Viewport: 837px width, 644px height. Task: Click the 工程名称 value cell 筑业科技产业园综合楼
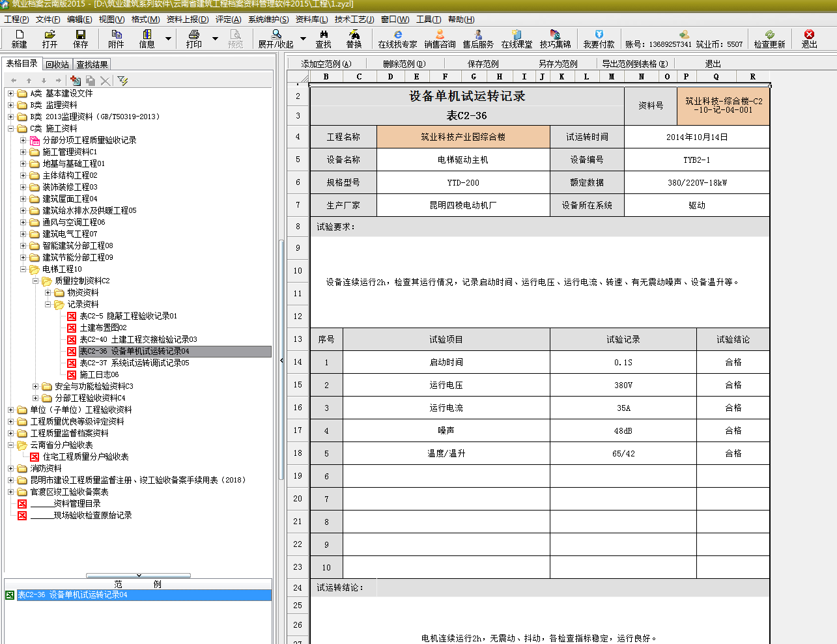point(463,137)
